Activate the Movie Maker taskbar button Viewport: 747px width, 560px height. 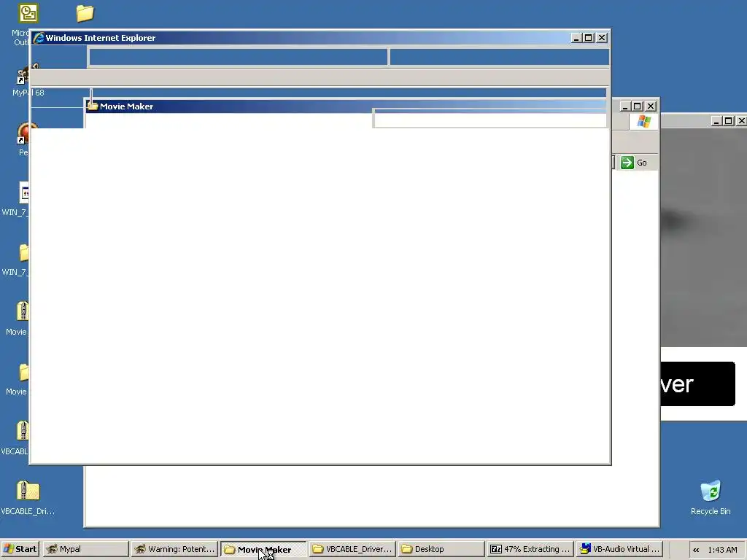point(263,549)
